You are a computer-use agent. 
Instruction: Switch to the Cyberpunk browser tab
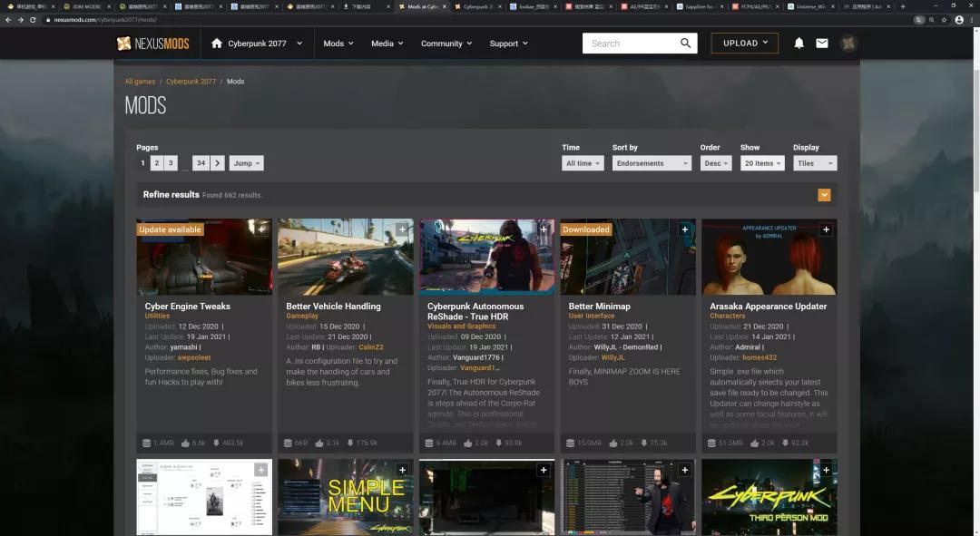click(477, 6)
